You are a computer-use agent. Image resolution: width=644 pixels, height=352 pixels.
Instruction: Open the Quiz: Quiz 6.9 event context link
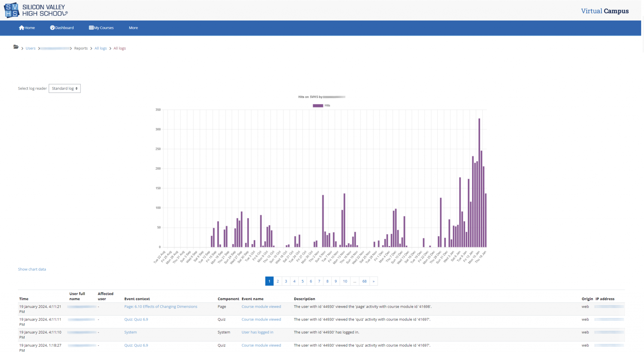[136, 319]
